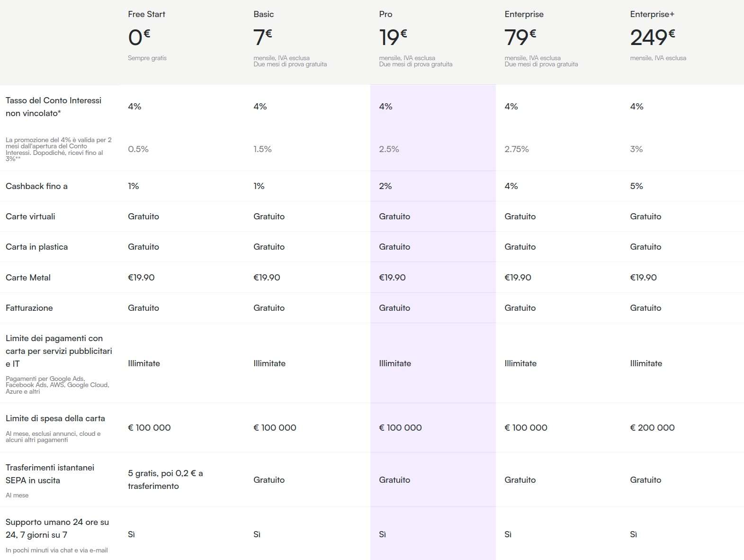Select the Basic plan column header
This screenshot has width=744, height=560.
coord(263,14)
